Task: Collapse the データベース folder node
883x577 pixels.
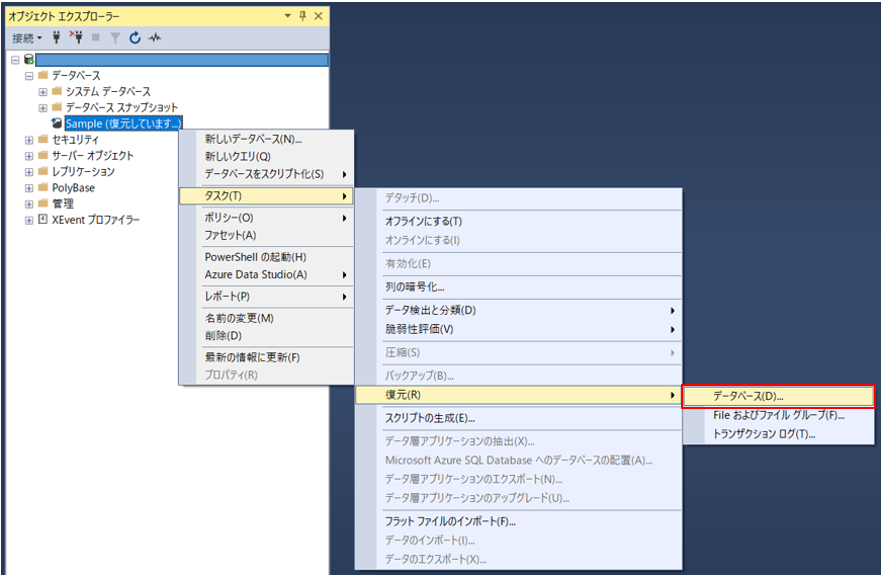Action: click(29, 76)
